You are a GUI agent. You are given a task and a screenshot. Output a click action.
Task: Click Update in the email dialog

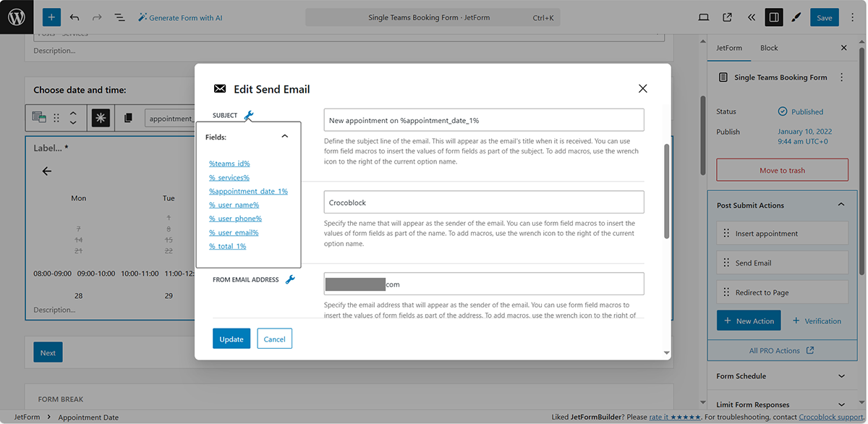231,339
